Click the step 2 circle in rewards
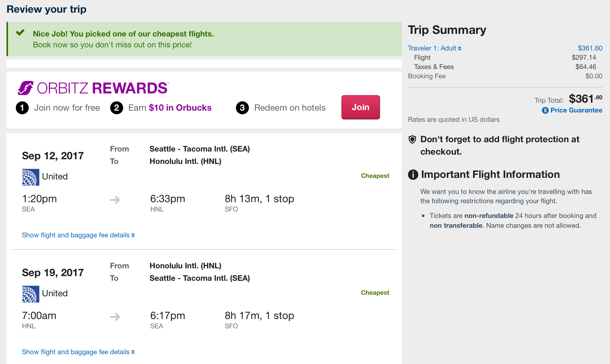The height and width of the screenshot is (364, 610). 117,108
